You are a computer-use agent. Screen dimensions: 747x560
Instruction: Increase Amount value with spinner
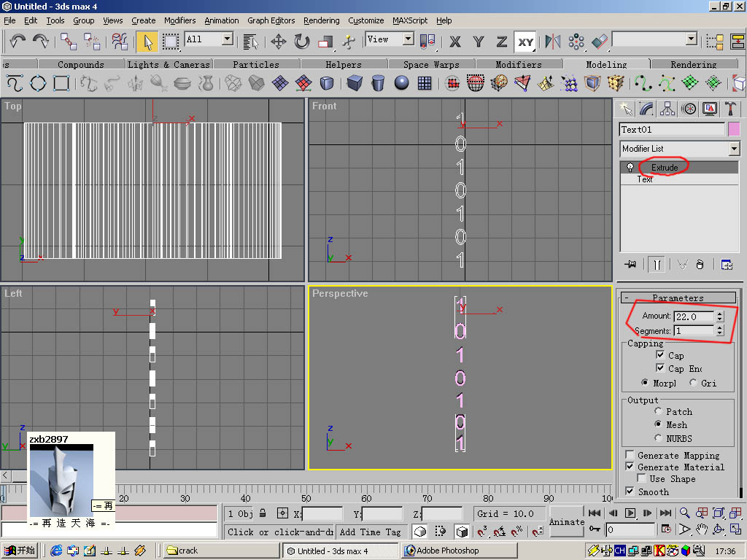click(720, 314)
